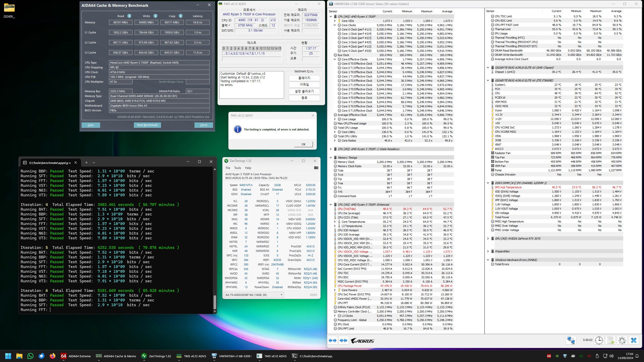The height and width of the screenshot is (362, 644).
Task: Click the info icon next to Read
Action: coord(129,16)
